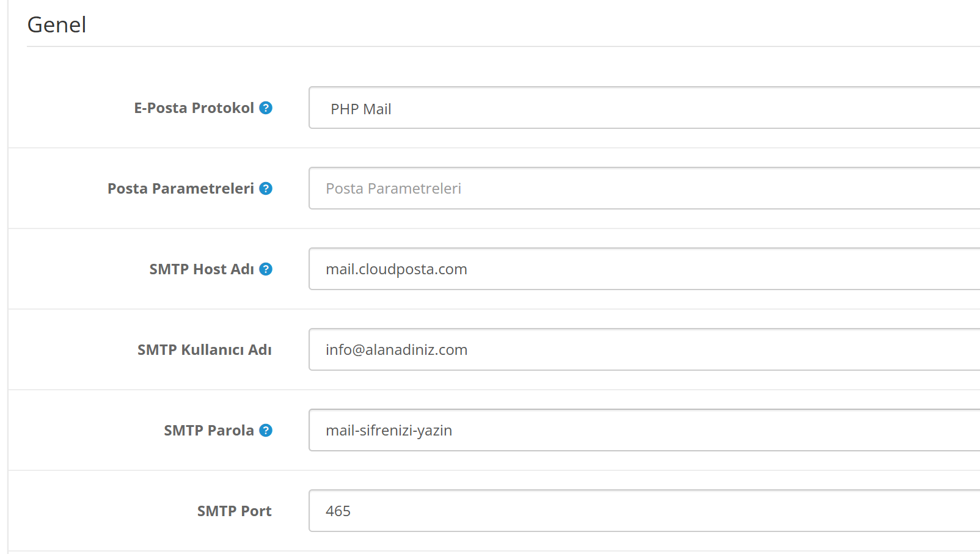
Task: Click the SMTP Kullanıcı Adı help icon
Action: click(x=265, y=349)
